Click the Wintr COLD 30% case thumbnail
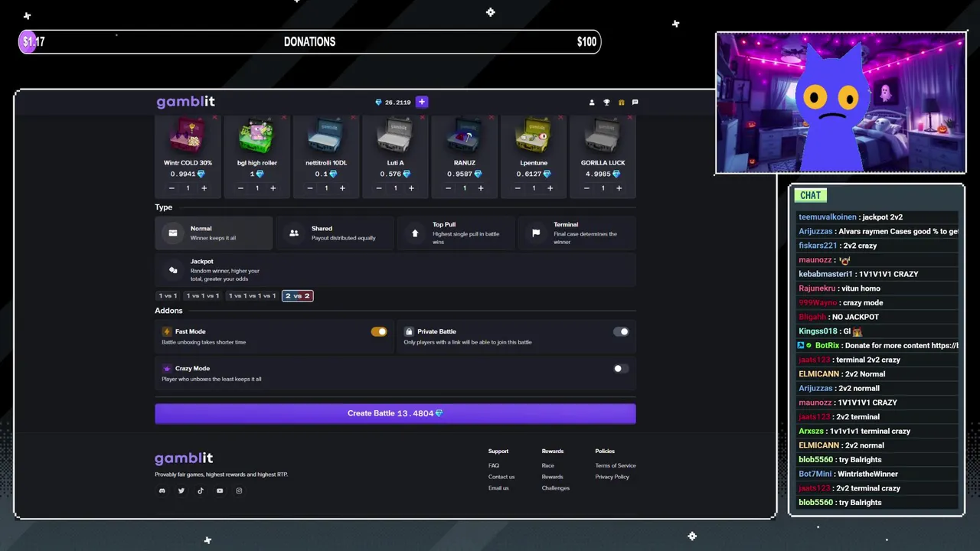This screenshot has height=551, width=980. [x=188, y=136]
